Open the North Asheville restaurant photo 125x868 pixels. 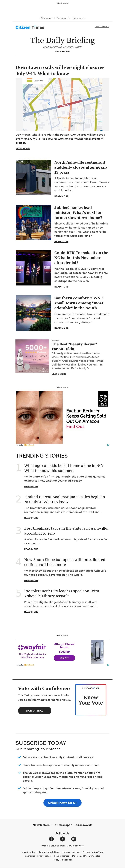[x=33, y=177]
